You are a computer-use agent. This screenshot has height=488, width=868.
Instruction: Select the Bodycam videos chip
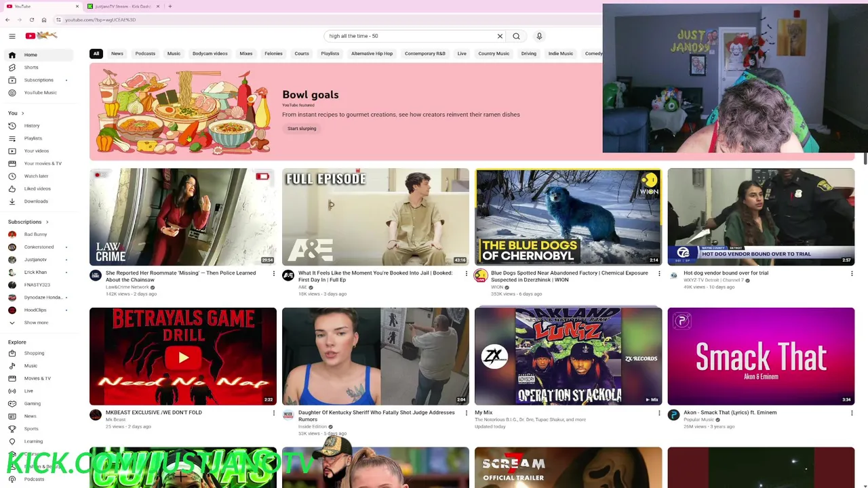click(x=210, y=54)
